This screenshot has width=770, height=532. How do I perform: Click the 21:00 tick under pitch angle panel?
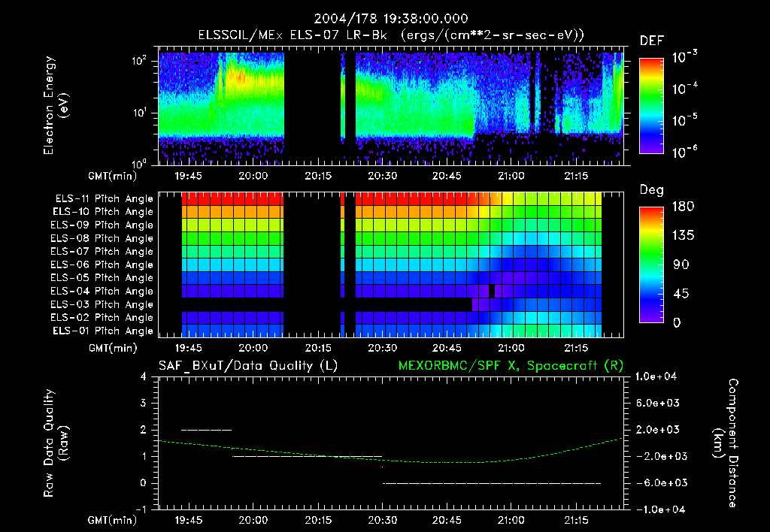click(511, 348)
